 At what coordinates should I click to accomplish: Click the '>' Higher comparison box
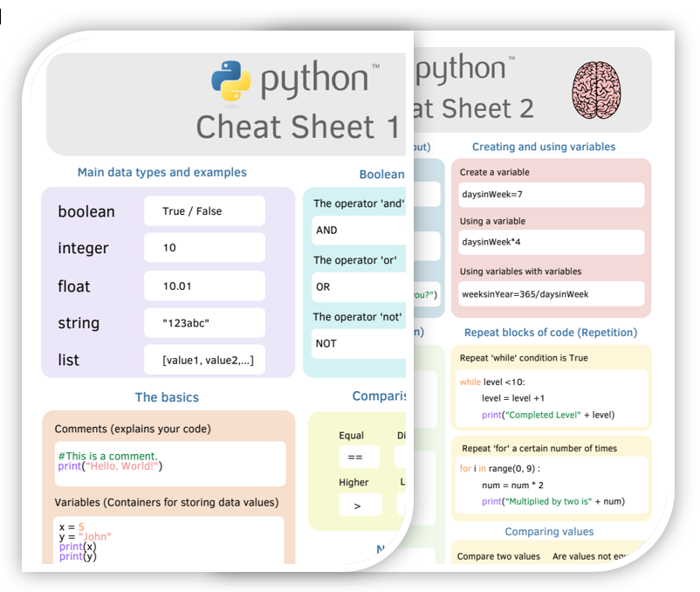(360, 505)
